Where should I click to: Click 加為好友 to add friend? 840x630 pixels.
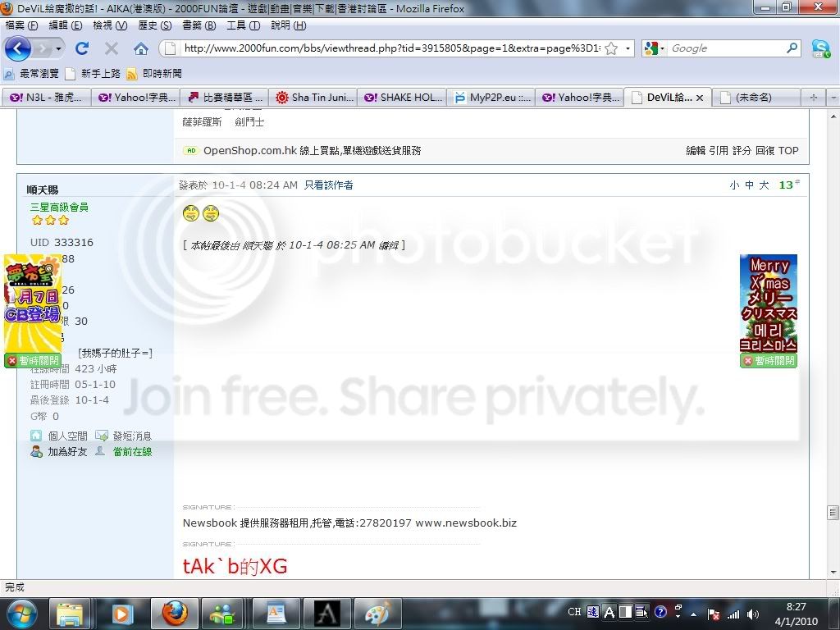(66, 452)
